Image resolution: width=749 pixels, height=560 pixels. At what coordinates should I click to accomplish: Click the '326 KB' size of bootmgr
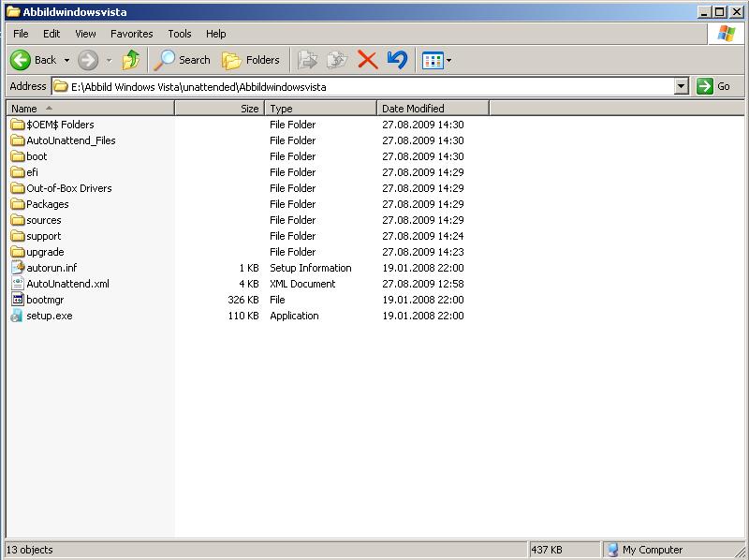243,300
